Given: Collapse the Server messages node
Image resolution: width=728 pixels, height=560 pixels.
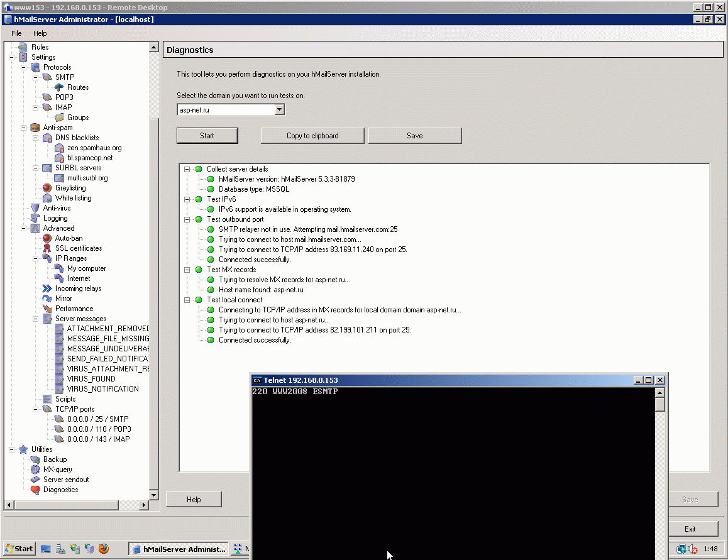Looking at the screenshot, I should click(35, 319).
